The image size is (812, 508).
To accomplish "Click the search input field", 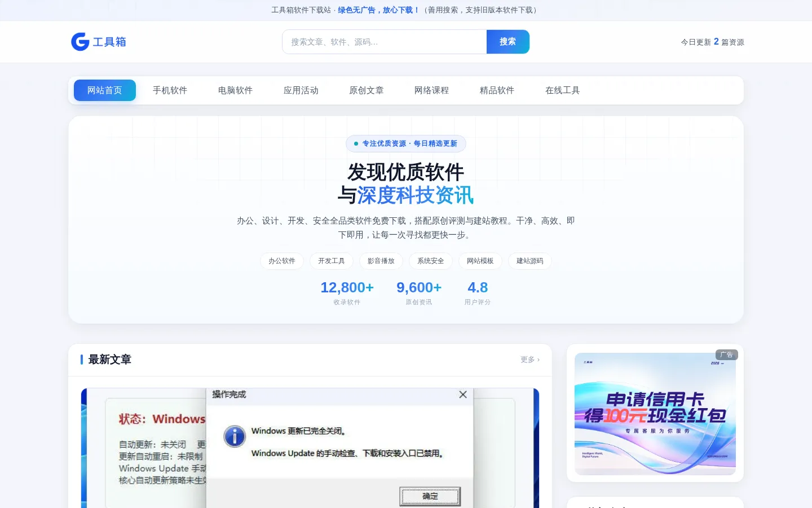I will [385, 42].
